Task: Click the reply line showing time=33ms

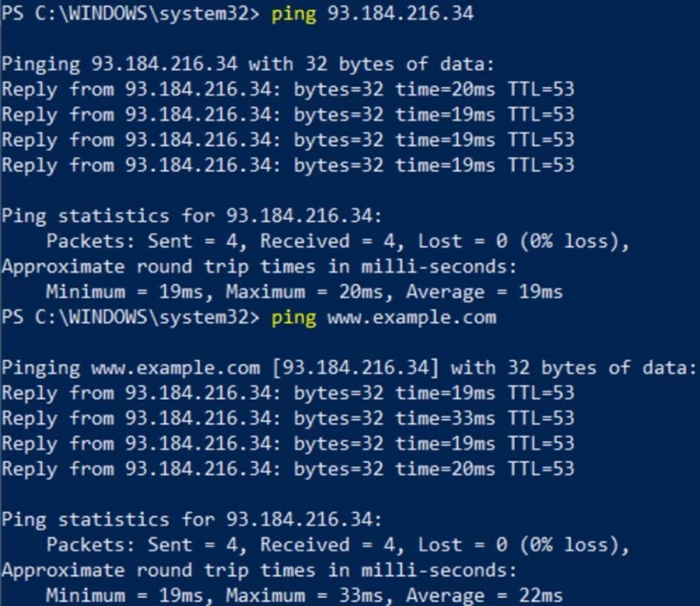Action: 288,419
